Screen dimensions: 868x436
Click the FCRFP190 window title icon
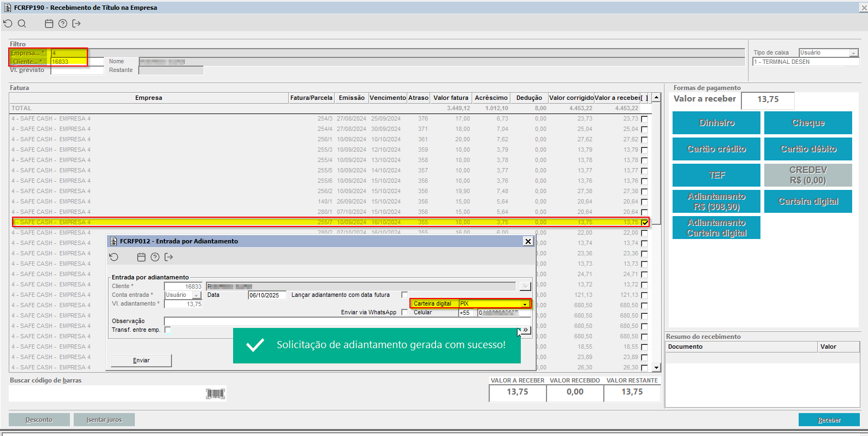point(8,8)
